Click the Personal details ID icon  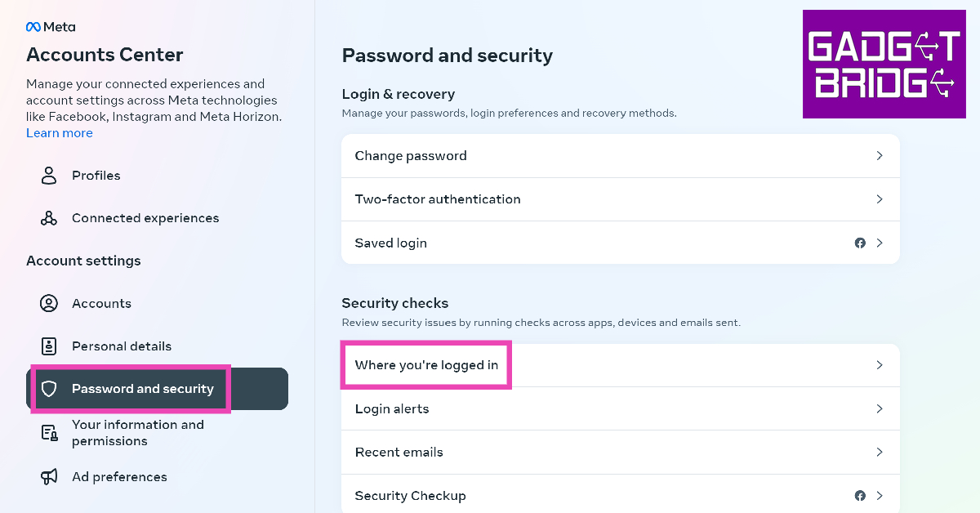pos(49,346)
